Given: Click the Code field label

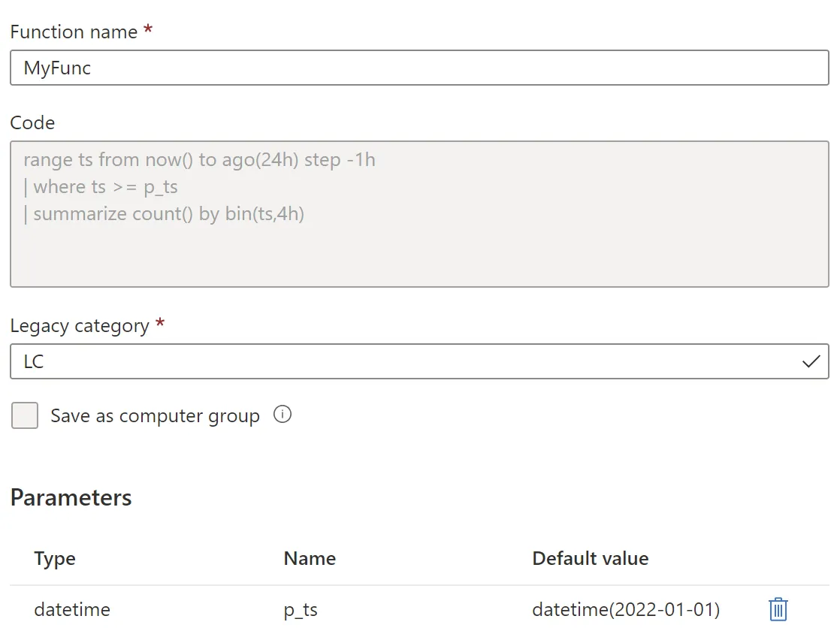Looking at the screenshot, I should (x=32, y=122).
